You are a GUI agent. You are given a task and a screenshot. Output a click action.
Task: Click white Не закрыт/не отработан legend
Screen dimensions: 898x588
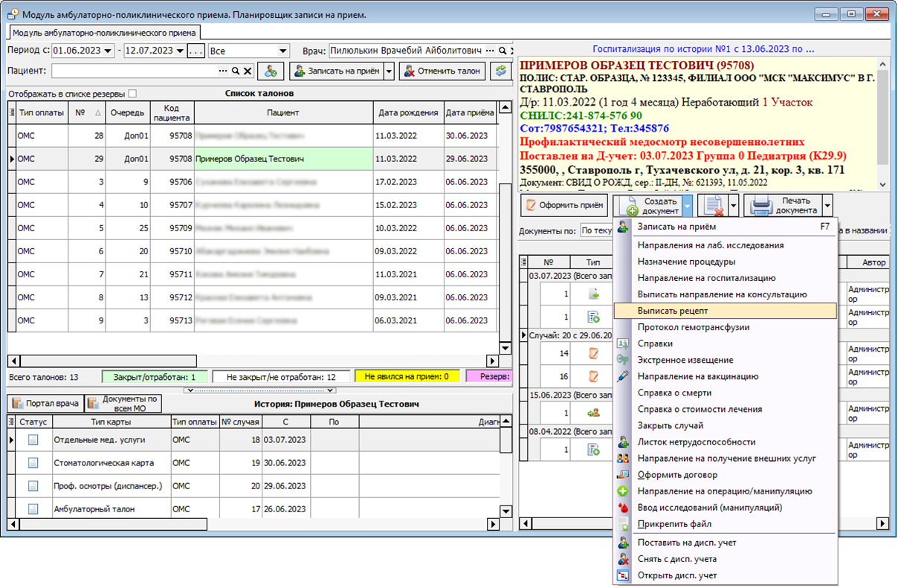click(x=280, y=377)
